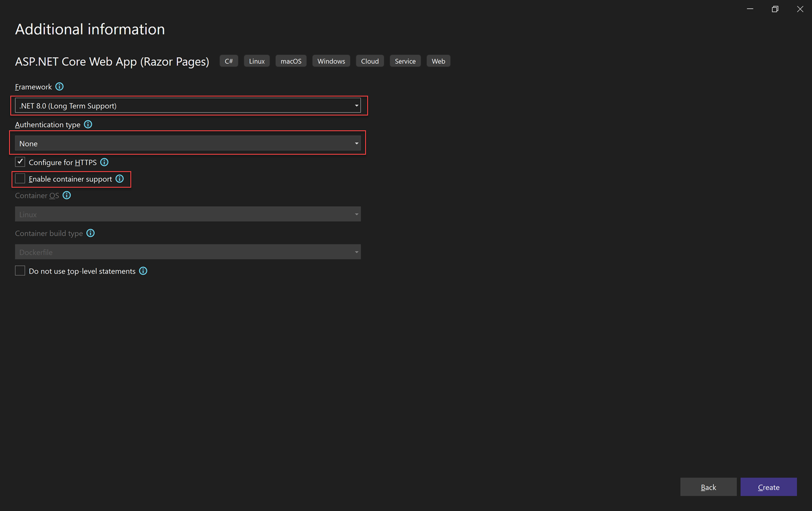This screenshot has height=511, width=812.
Task: Click the Container build type label
Action: coord(51,233)
